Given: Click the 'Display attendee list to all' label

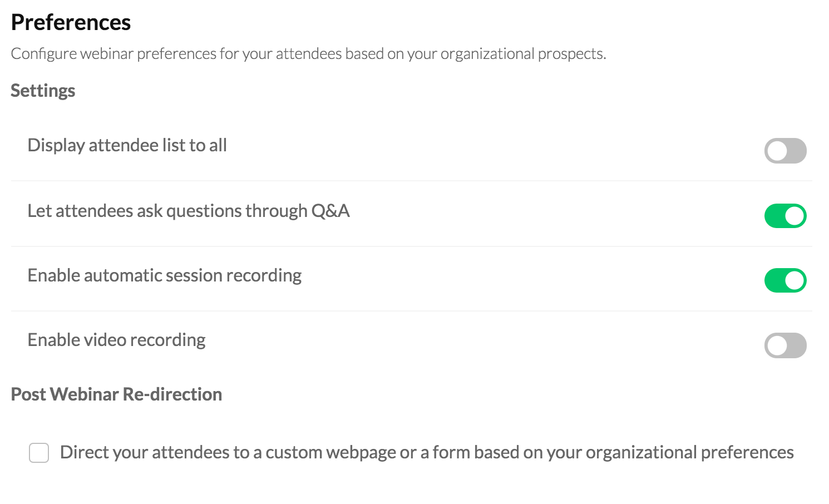Looking at the screenshot, I should [x=127, y=146].
